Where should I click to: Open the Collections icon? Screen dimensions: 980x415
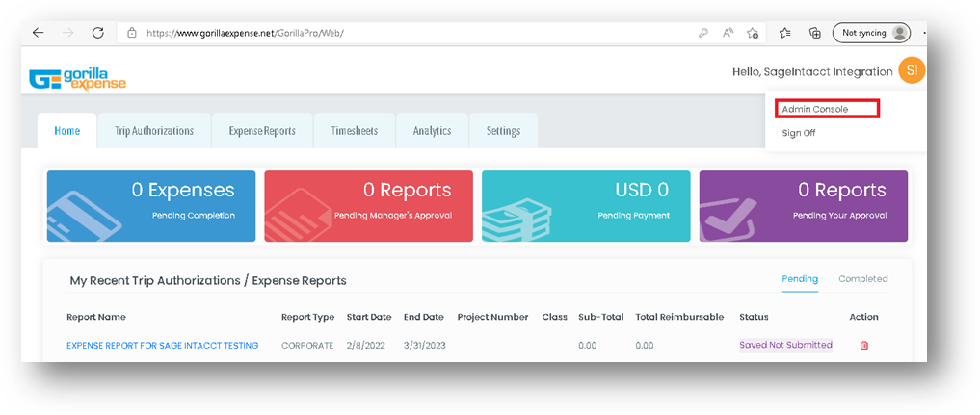tap(815, 33)
